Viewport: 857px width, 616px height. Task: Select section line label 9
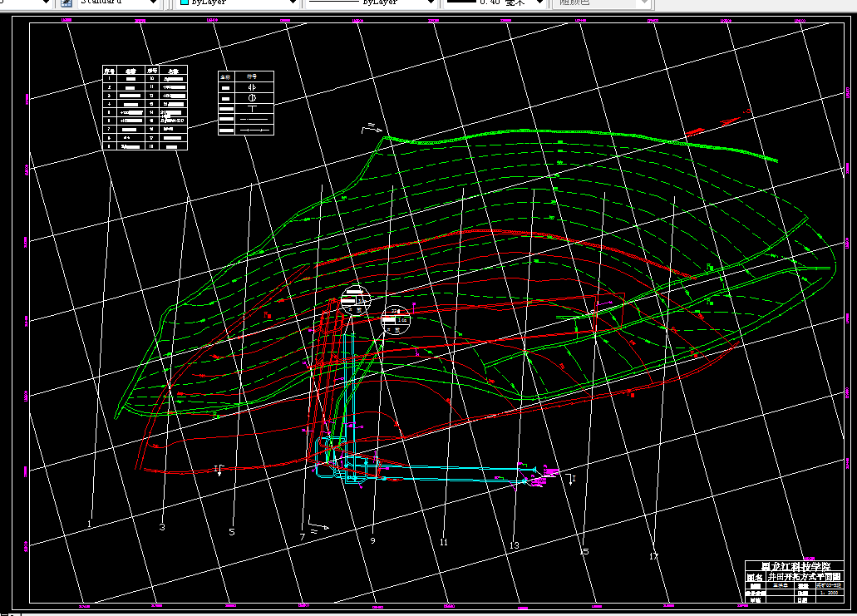(372, 540)
